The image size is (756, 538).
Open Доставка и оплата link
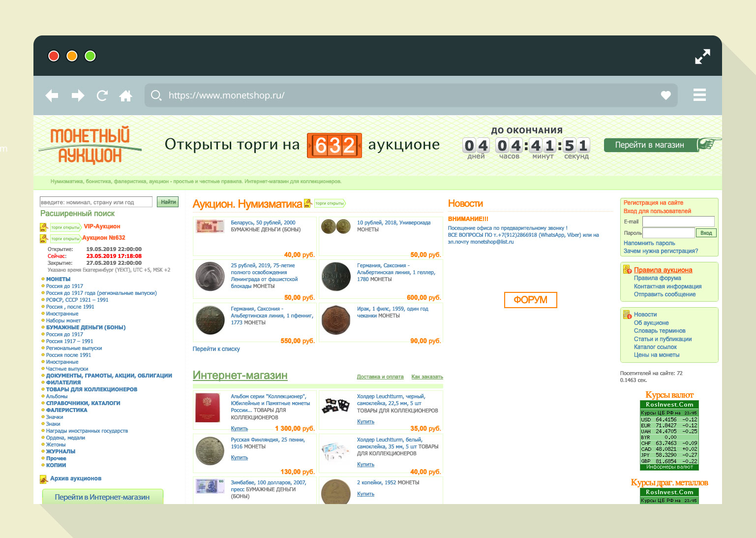[380, 377]
